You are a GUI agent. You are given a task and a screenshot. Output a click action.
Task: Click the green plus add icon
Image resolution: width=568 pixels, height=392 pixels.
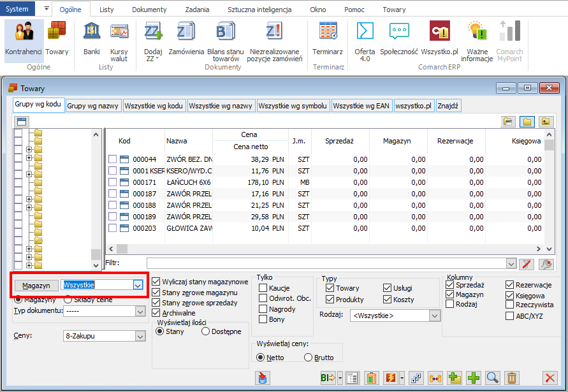474,377
